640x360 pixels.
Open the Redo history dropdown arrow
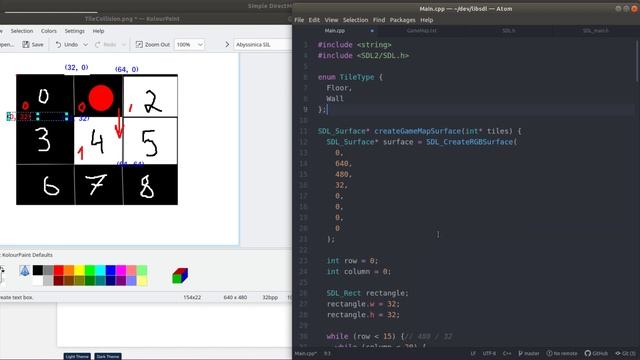pos(124,44)
